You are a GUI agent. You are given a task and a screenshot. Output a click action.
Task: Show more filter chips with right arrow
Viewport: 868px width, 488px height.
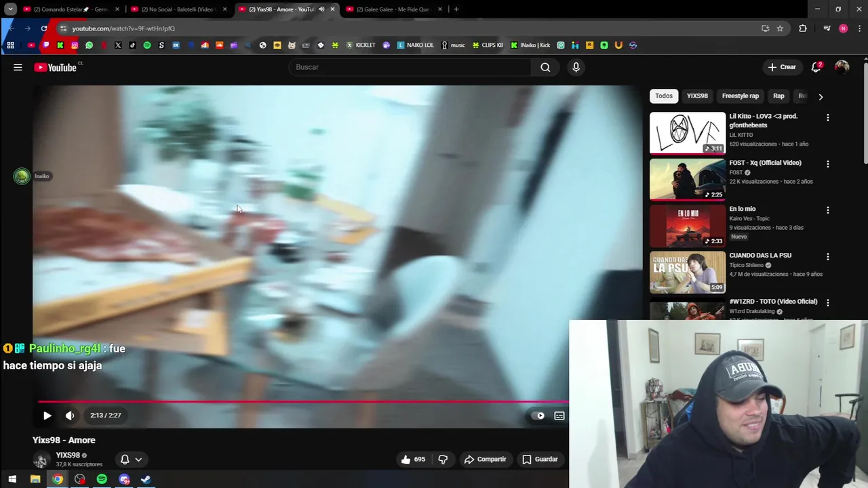(821, 96)
